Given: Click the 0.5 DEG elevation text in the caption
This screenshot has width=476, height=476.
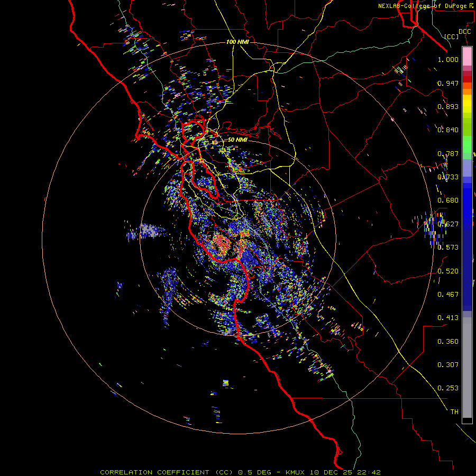Looking at the screenshot, I should pyautogui.click(x=255, y=472).
